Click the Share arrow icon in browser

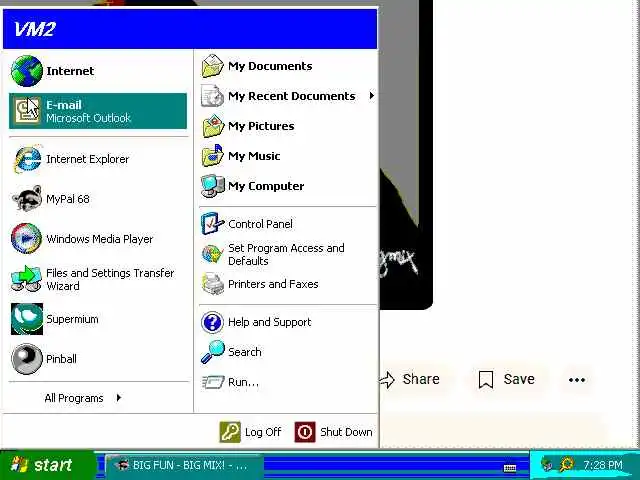[387, 380]
